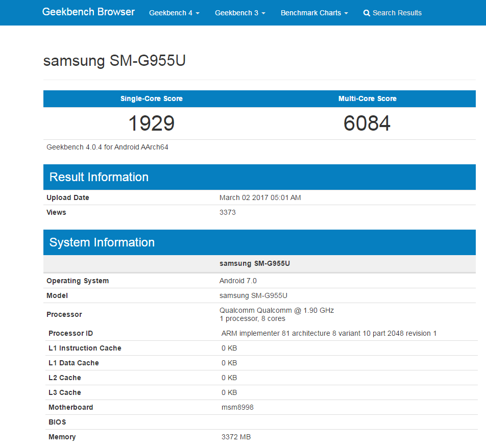Image resolution: width=486 pixels, height=448 pixels.
Task: Expand the Geekbench 3 dropdown menu
Action: 240,13
